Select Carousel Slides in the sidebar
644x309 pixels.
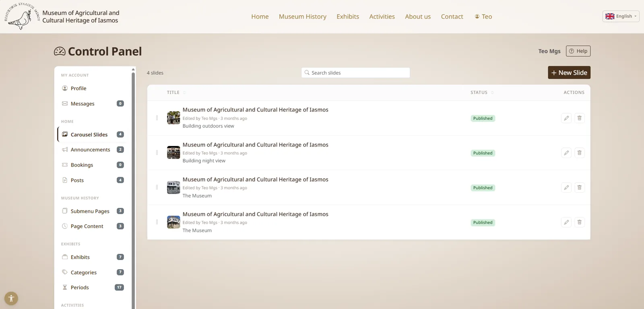[93, 134]
